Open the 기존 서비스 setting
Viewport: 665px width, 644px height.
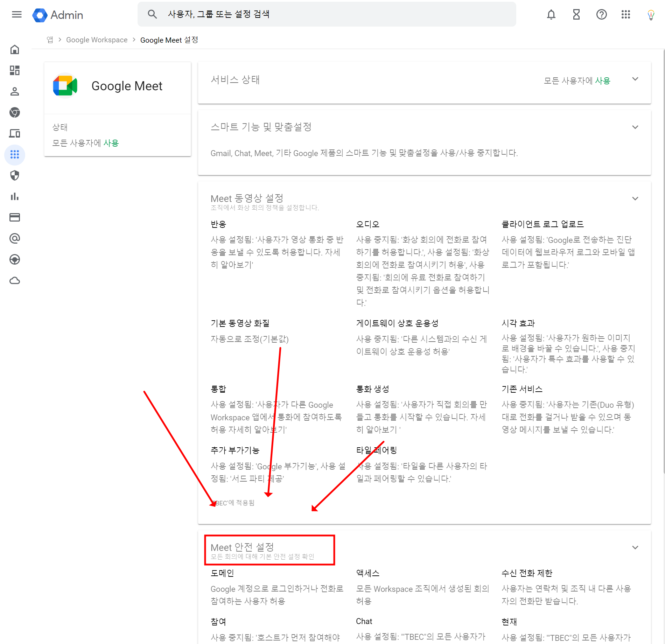pyautogui.click(x=522, y=389)
